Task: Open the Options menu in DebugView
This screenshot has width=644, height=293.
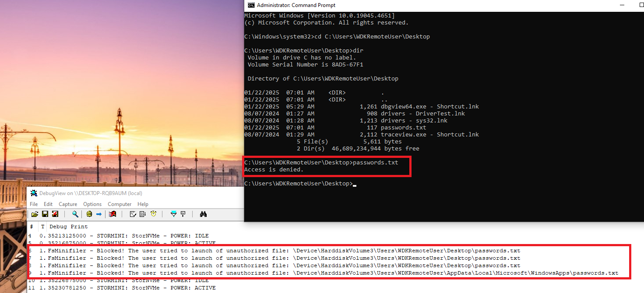Action: (92, 204)
